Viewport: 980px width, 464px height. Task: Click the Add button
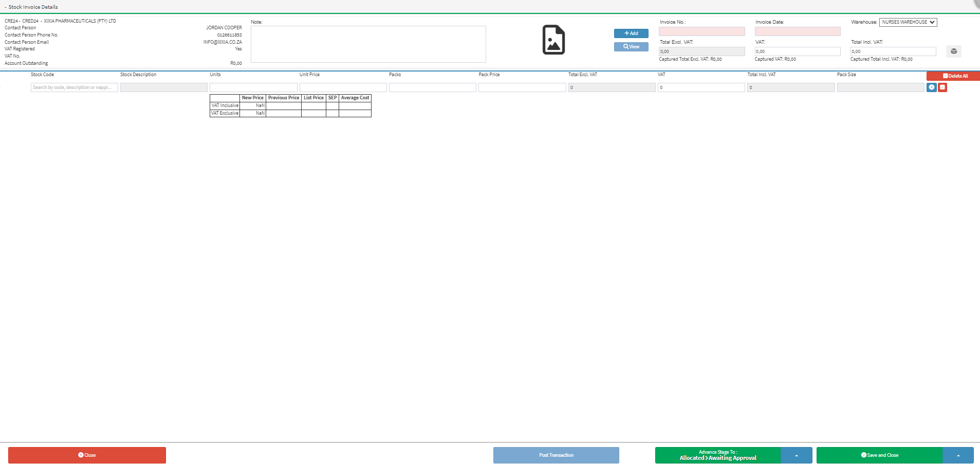click(631, 33)
